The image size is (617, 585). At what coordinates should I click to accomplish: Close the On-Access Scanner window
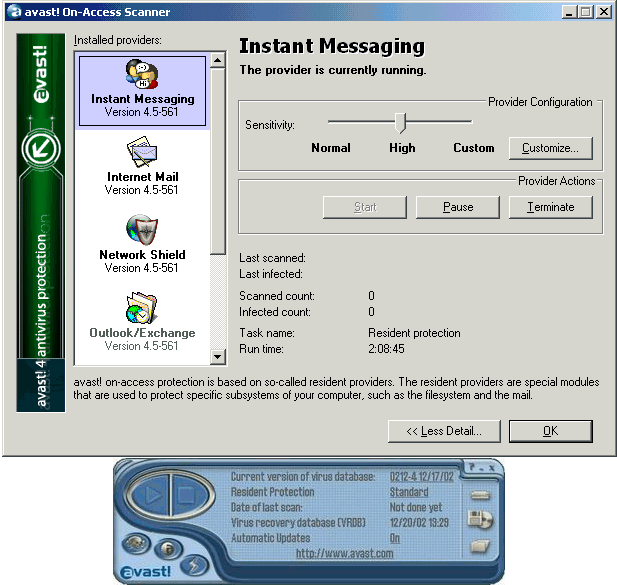coord(604,12)
